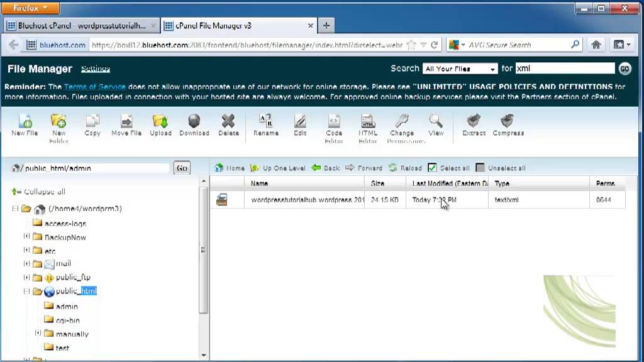Open a new browser tab
This screenshot has width=644, height=362.
326,25
